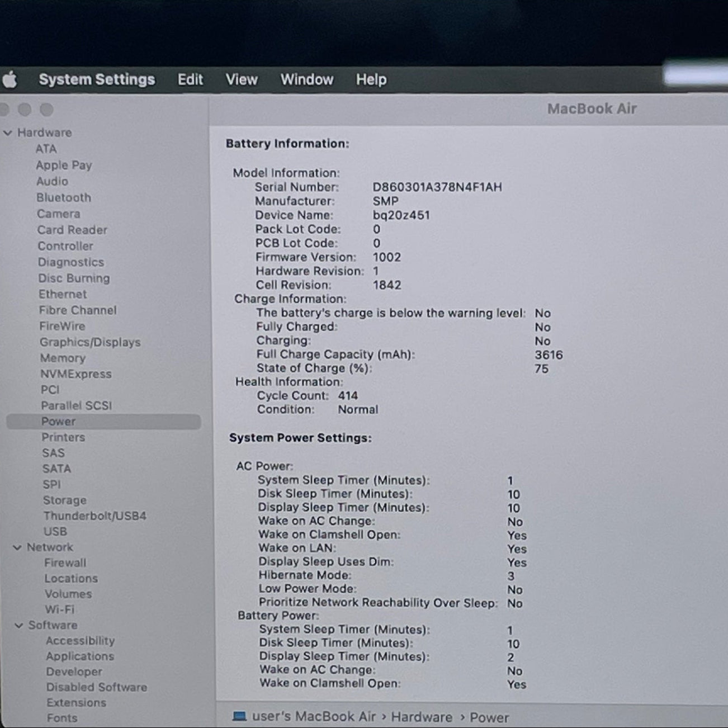Collapse the Software section
Viewport: 728px width, 728px height.
19,625
